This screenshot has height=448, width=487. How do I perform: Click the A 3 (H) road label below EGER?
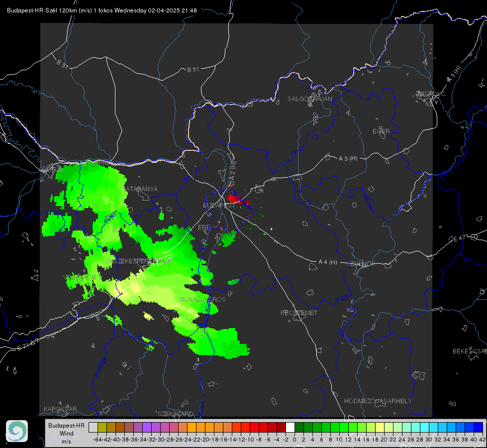[x=348, y=159]
